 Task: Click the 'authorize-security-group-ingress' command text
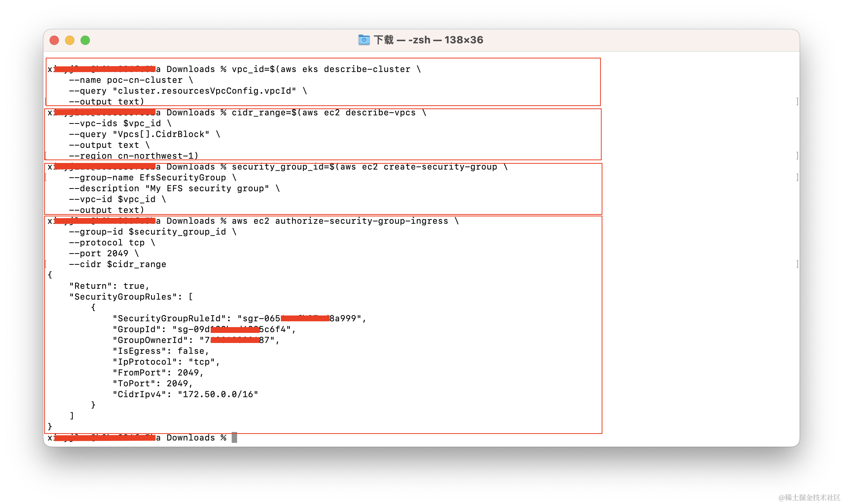click(x=361, y=221)
